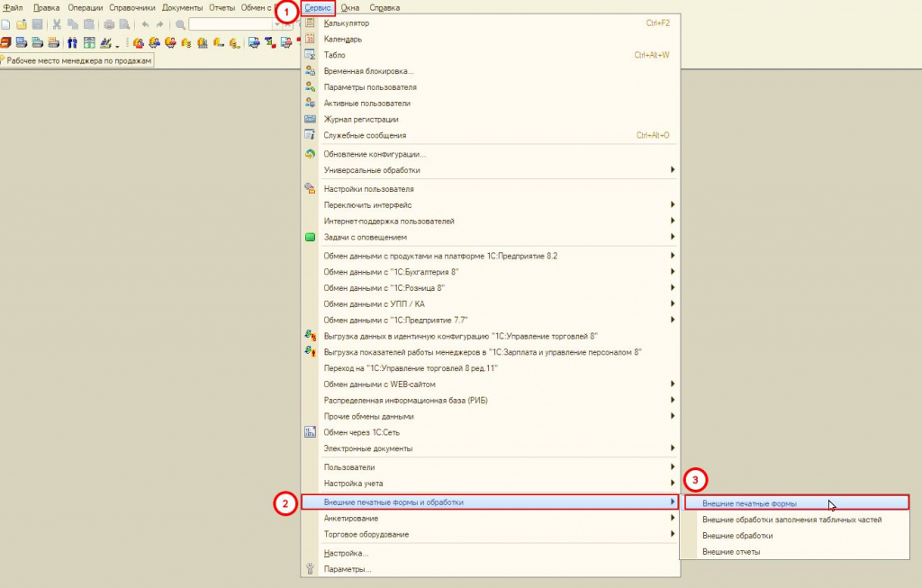Viewport: 922px width, 588px height.
Task: Open Обмен данными с "1С:Розница 8" entry
Action: (x=491, y=287)
